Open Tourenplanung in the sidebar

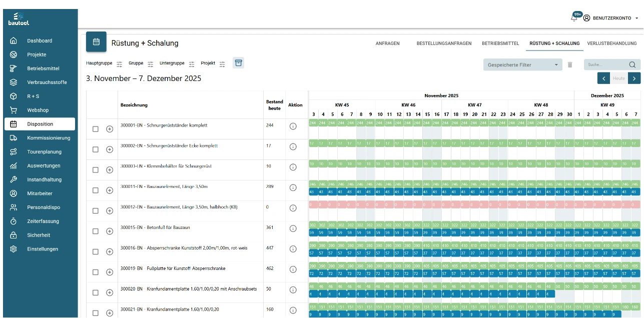point(40,151)
